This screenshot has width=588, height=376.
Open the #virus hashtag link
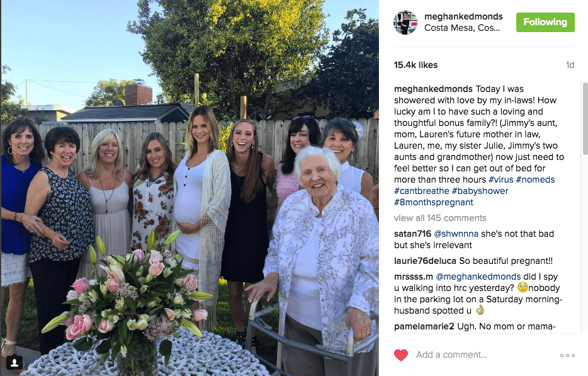[500, 179]
